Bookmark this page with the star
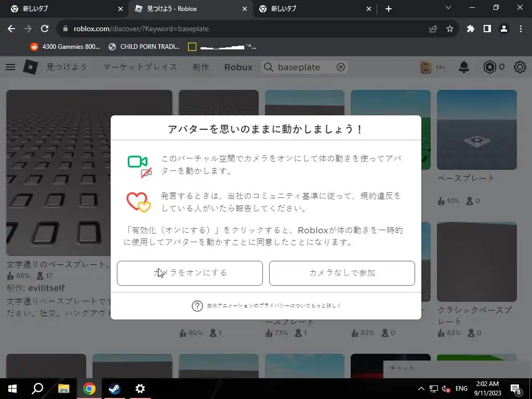The width and height of the screenshot is (532, 399). click(x=450, y=29)
